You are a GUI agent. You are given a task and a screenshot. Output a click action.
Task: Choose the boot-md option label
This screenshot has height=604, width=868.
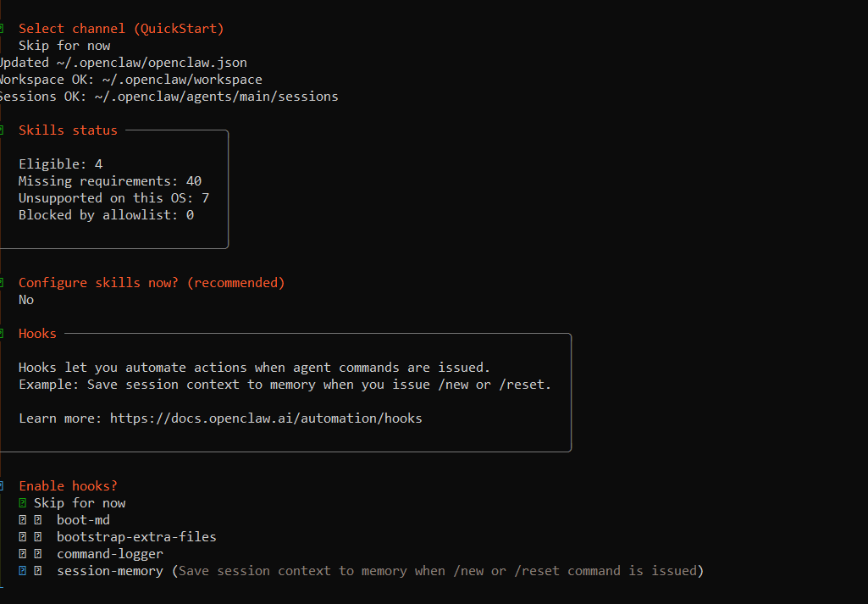click(83, 520)
